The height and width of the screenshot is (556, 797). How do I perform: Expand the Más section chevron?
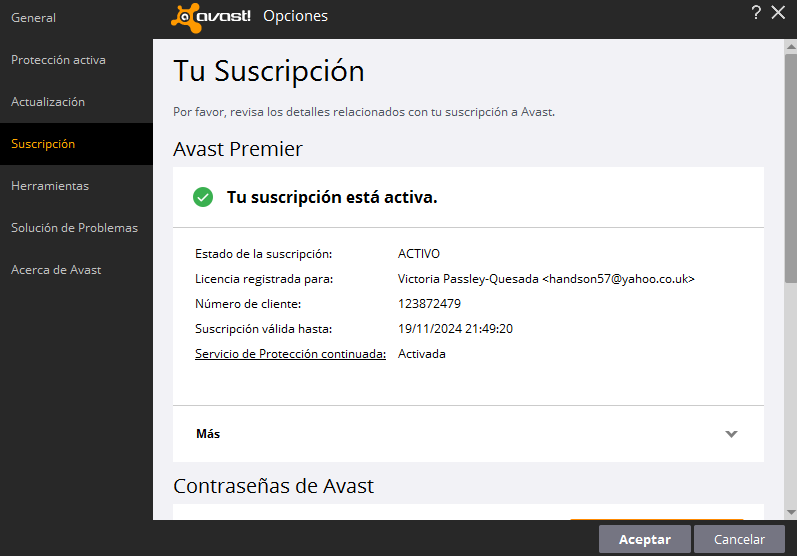(731, 434)
